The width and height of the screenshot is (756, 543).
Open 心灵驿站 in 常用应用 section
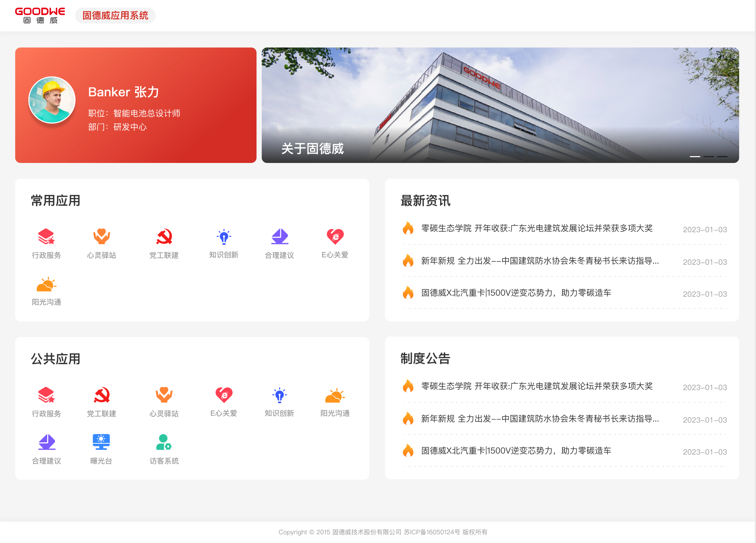(101, 243)
